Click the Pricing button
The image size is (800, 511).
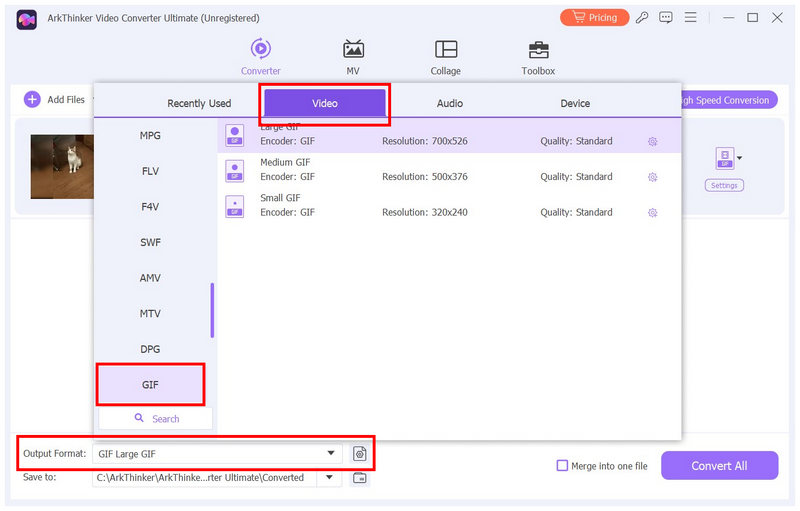594,18
